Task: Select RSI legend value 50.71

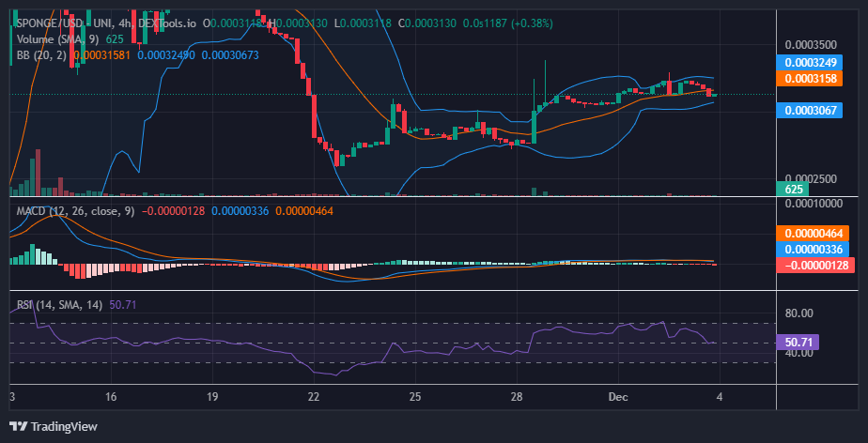Action: [x=123, y=305]
